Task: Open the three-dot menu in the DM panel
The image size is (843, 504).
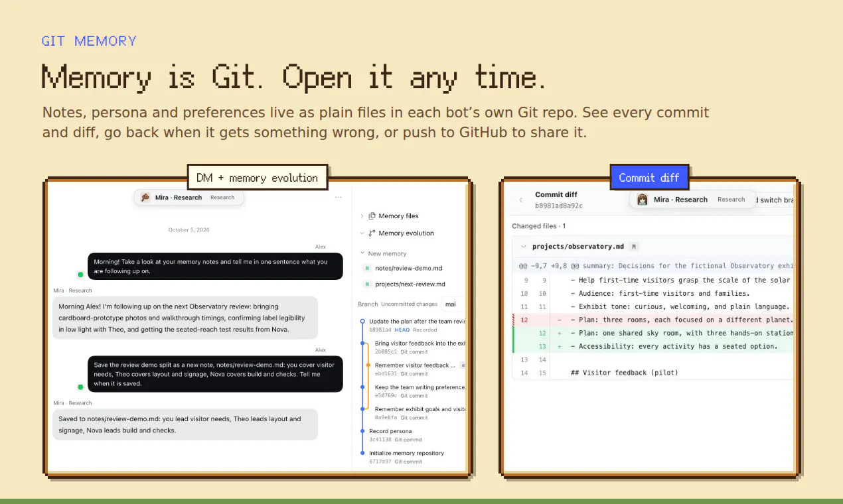Action: point(339,198)
